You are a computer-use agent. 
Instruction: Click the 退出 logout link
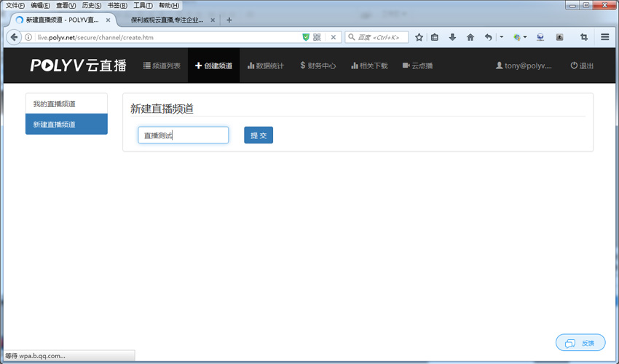(582, 66)
